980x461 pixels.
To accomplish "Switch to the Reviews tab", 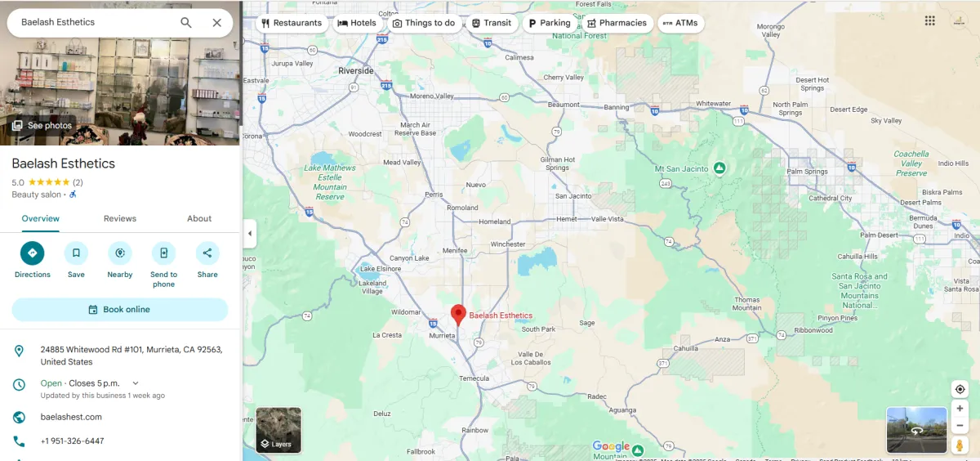I will click(120, 218).
